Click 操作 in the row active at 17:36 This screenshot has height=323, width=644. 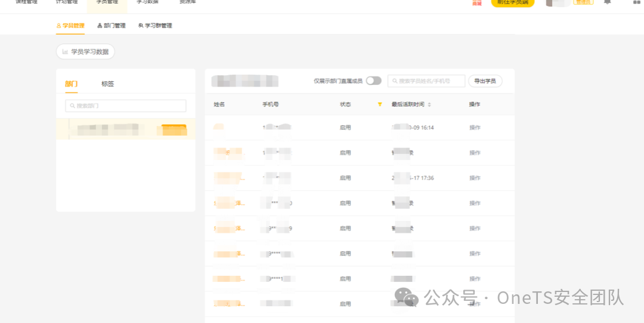pos(475,178)
